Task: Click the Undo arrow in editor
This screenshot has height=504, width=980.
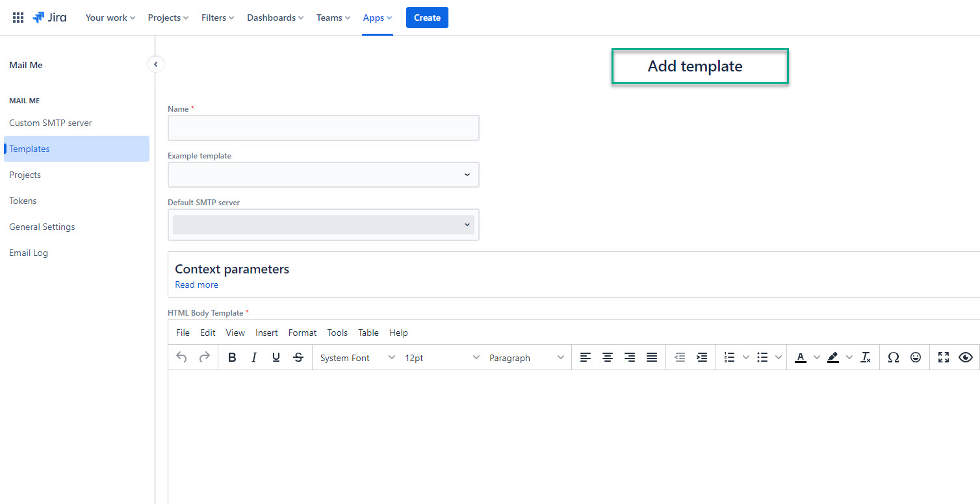Action: 181,358
